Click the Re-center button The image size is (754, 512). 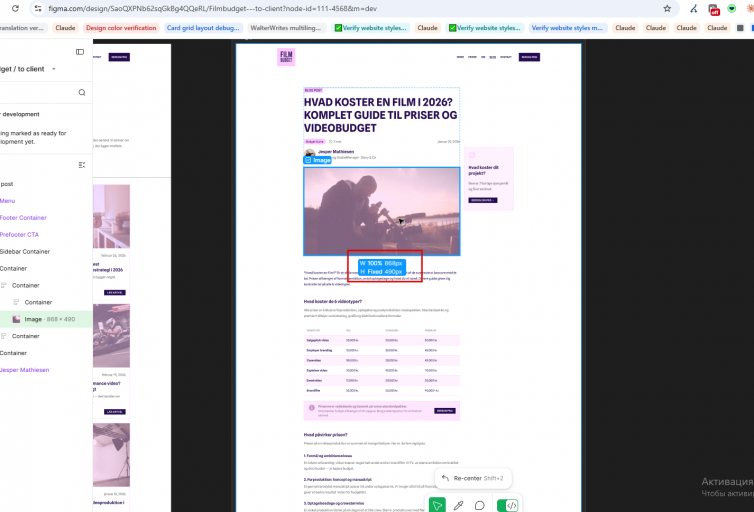tap(473, 478)
